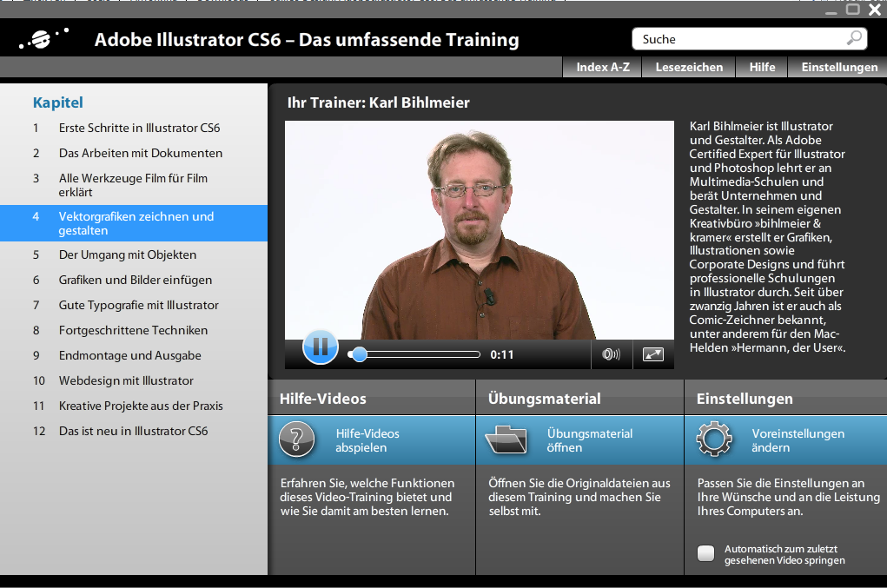Click the video progress slider handle
The image size is (887, 588).
click(x=358, y=354)
